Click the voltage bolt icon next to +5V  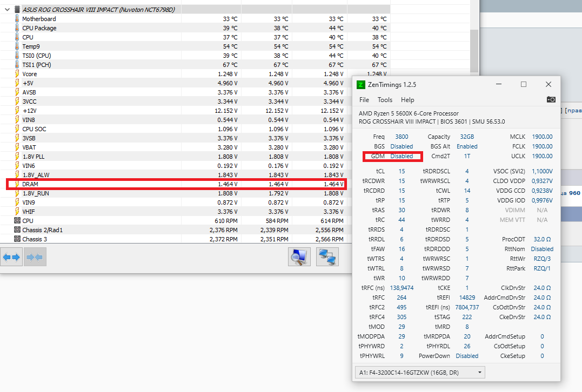(x=17, y=83)
